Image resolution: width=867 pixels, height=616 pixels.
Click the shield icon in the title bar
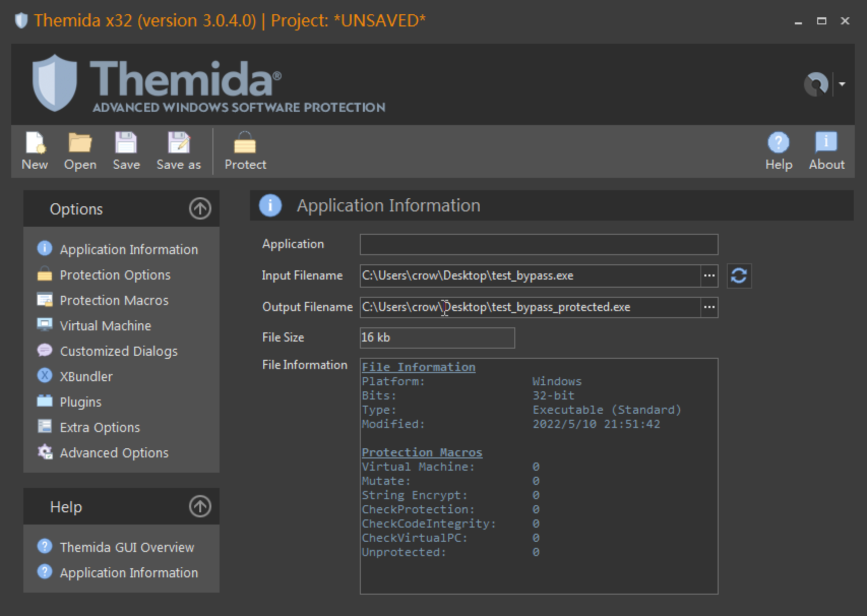pyautogui.click(x=21, y=21)
